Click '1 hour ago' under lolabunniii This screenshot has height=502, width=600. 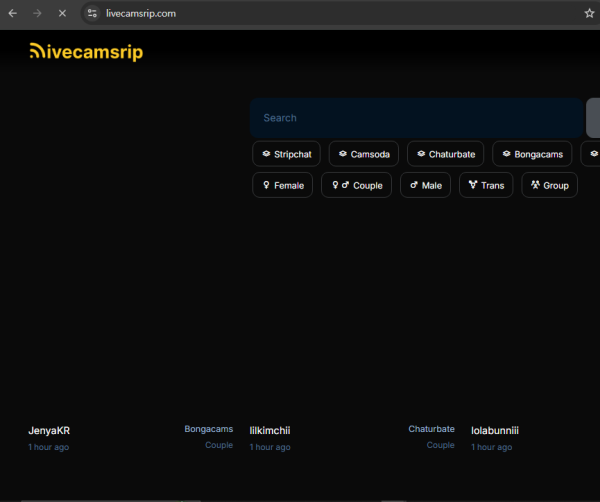click(x=491, y=447)
